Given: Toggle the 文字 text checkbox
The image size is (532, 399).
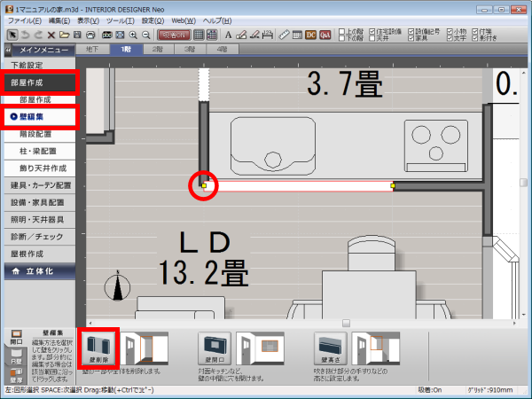Looking at the screenshot, I should 450,39.
